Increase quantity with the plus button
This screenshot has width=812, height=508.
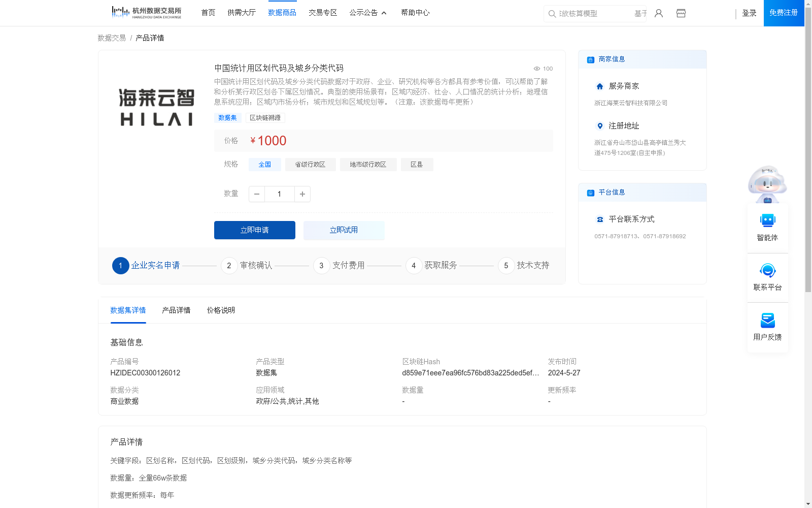pos(302,194)
